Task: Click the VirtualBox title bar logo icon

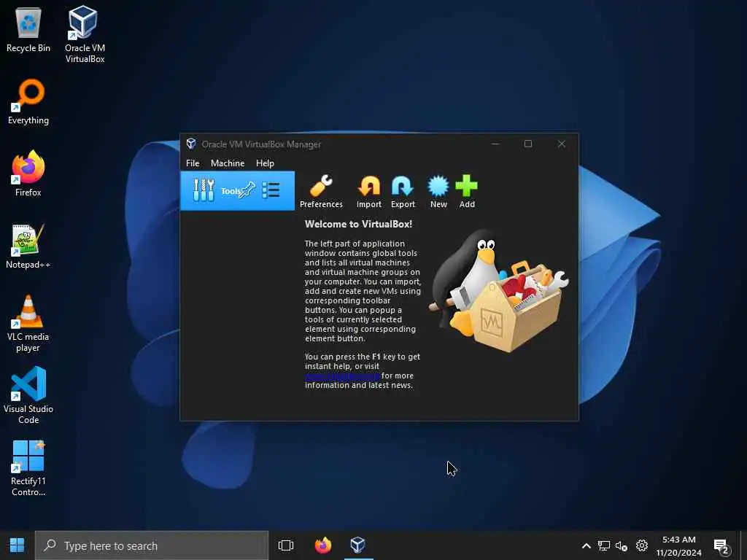Action: (x=191, y=144)
